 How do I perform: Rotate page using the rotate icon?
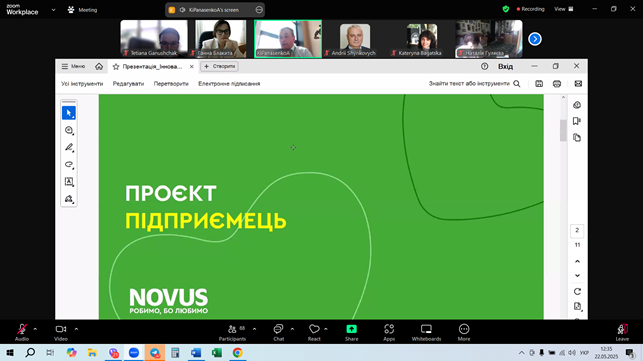(577, 292)
